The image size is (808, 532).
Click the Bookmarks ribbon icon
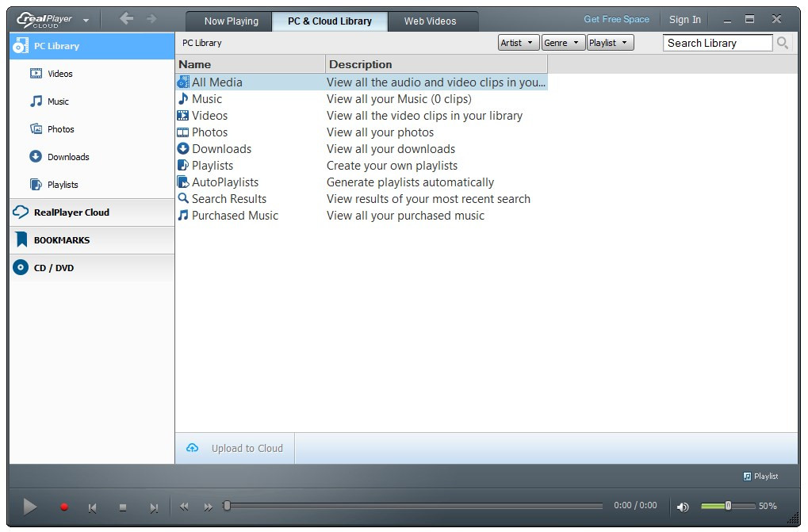[21, 239]
